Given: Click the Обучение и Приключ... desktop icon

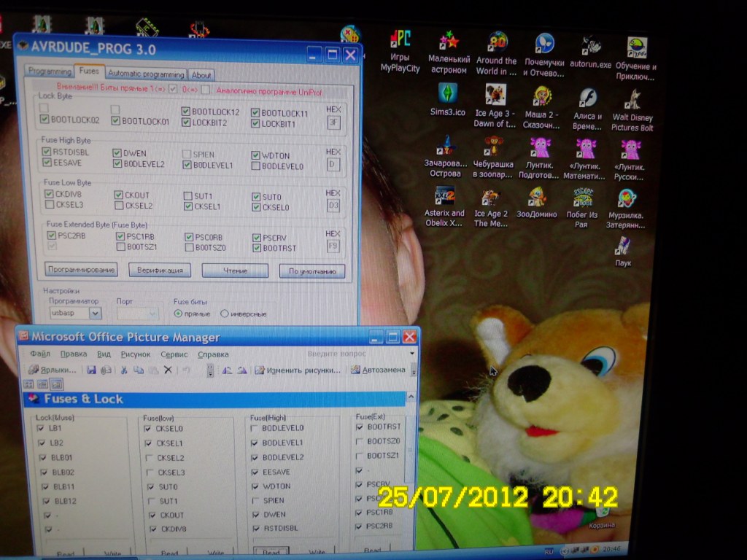Looking at the screenshot, I should click(x=636, y=58).
